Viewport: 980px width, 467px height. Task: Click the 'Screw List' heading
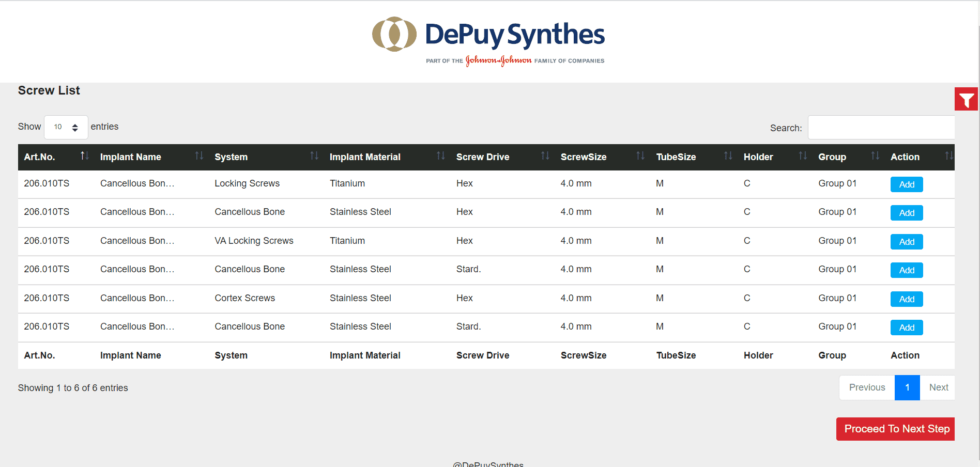[49, 90]
